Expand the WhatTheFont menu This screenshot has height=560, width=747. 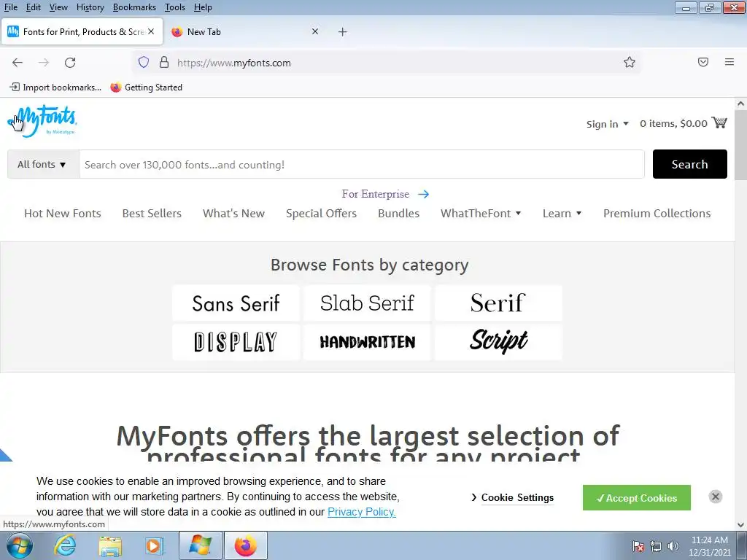point(481,214)
